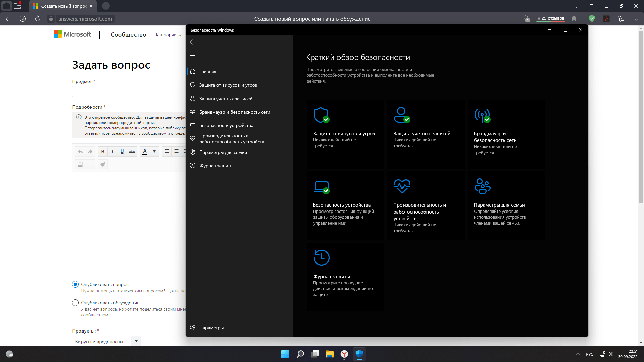Image resolution: width=644 pixels, height=362 pixels.
Task: Click the redo arrow in editor toolbar
Action: click(90, 152)
